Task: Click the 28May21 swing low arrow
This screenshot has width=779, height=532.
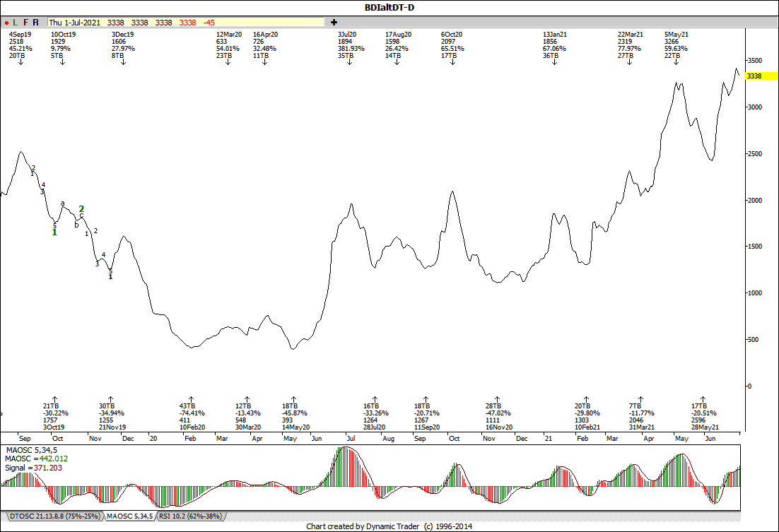Action: (x=703, y=399)
